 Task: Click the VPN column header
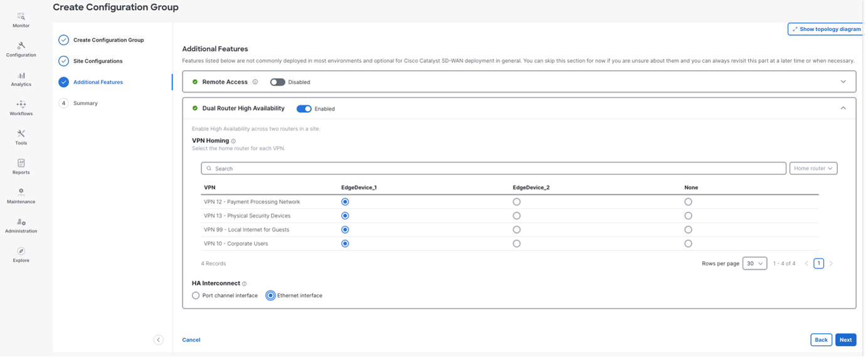[209, 187]
